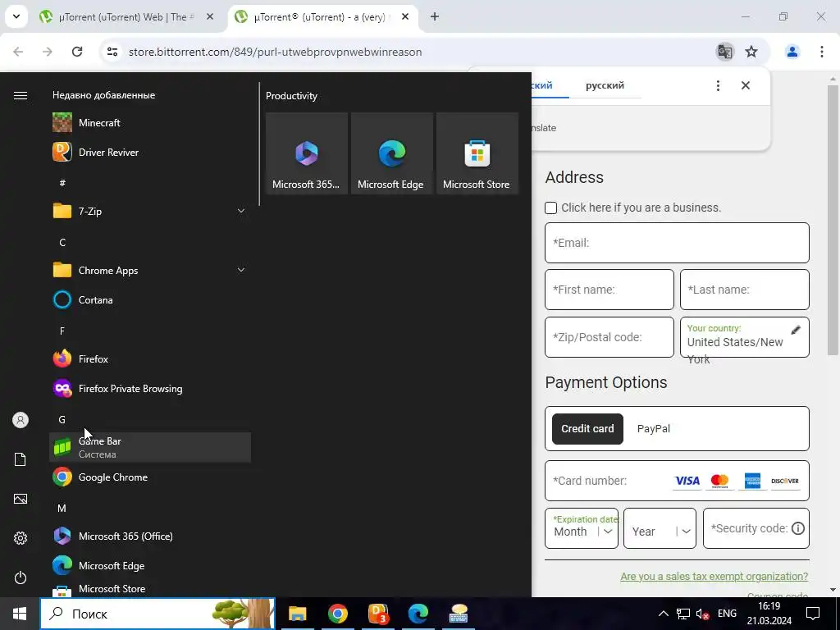The height and width of the screenshot is (630, 840).
Task: Open Game Bar from the app list
Action: pyautogui.click(x=150, y=447)
